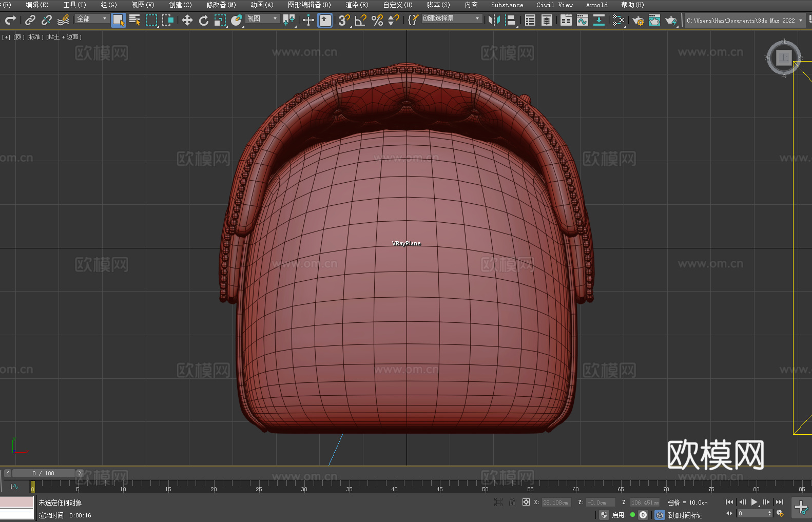Toggle Keyboard Shortcut Override button
Screen dimensions: 812x522
click(x=325, y=20)
